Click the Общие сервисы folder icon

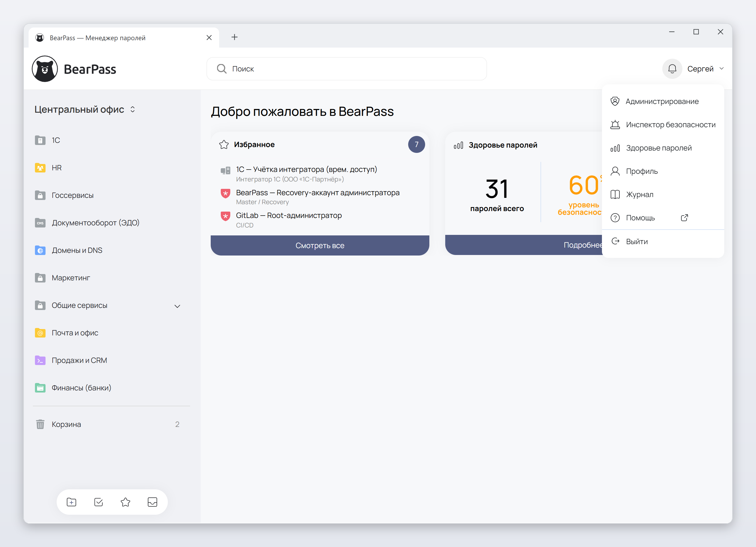click(x=40, y=305)
